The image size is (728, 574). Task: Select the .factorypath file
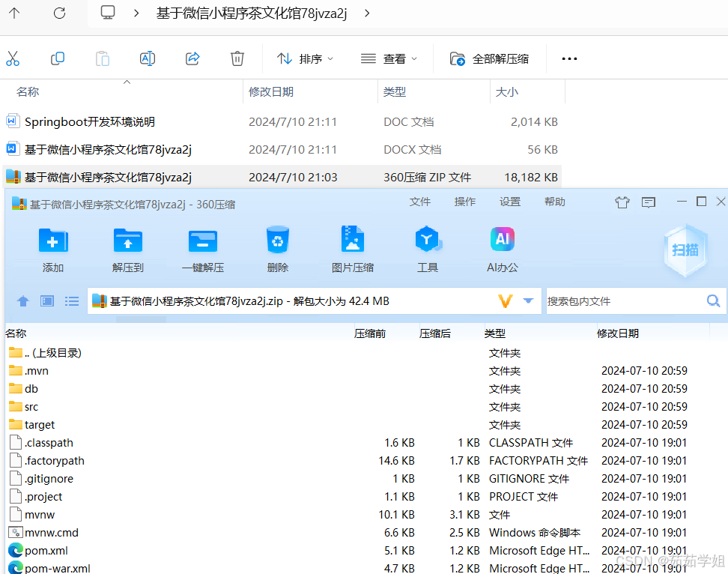click(47, 461)
